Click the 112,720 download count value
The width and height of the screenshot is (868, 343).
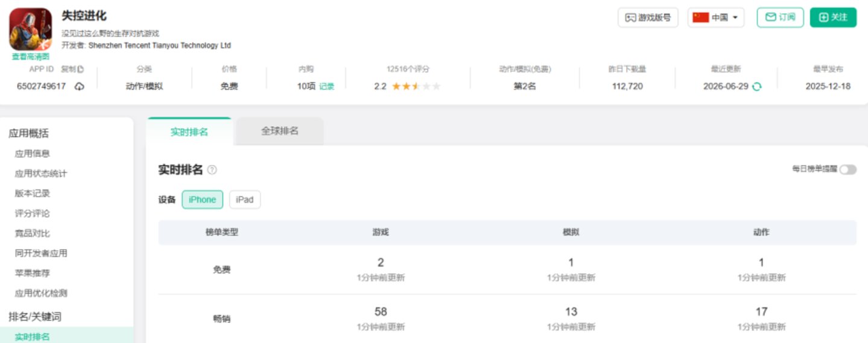(627, 86)
